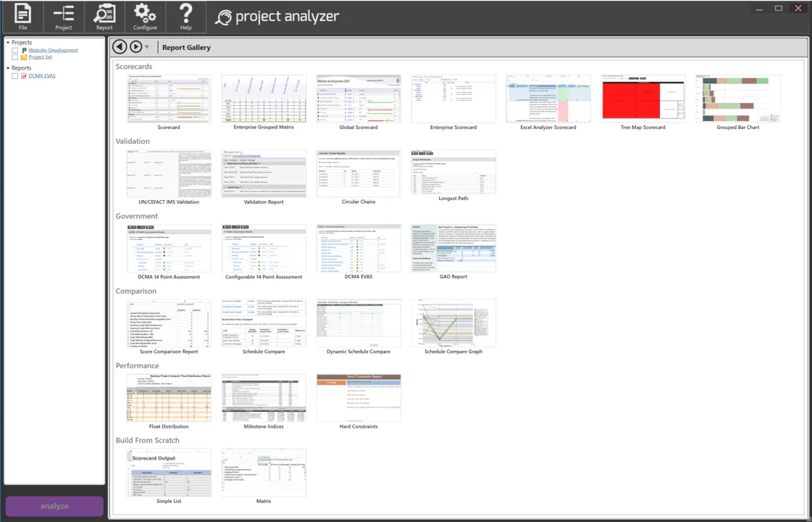Select the Circular Chains thumbnail
Viewport: 812px width, 522px height.
pyautogui.click(x=359, y=173)
